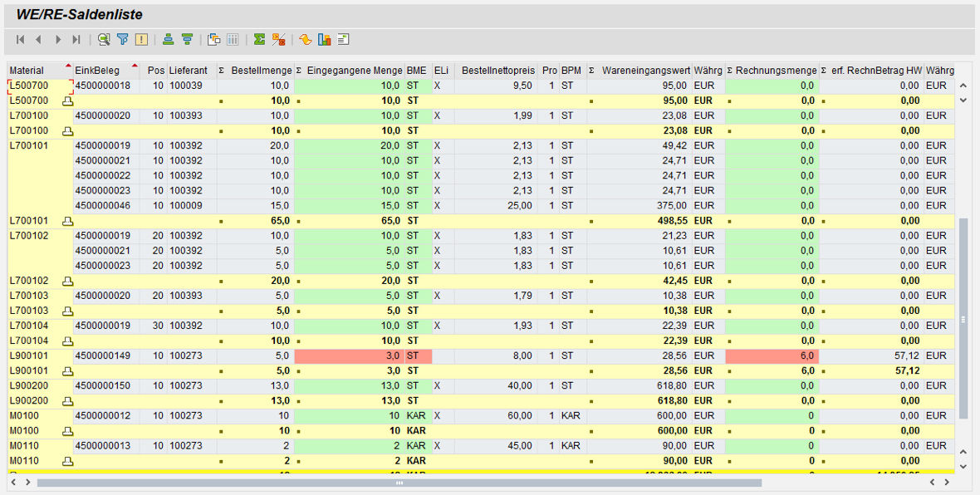This screenshot has height=495, width=980.
Task: Click the Subtotals icon next to Total
Action: point(279,39)
